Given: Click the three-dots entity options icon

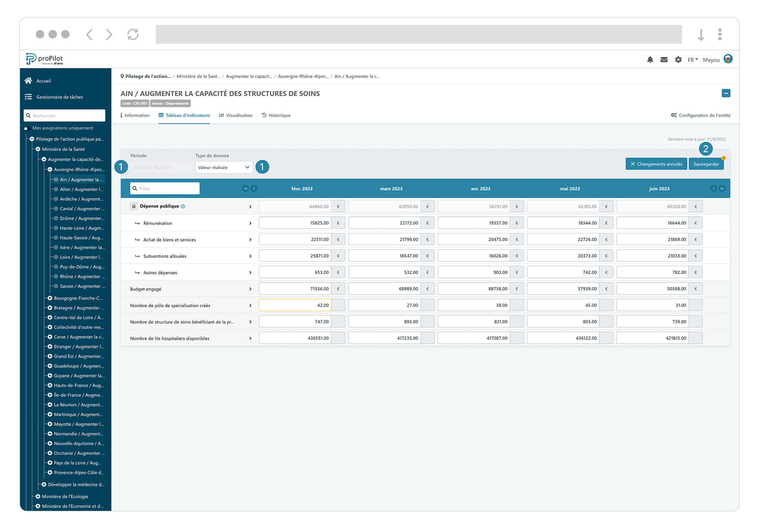Looking at the screenshot, I should point(726,93).
